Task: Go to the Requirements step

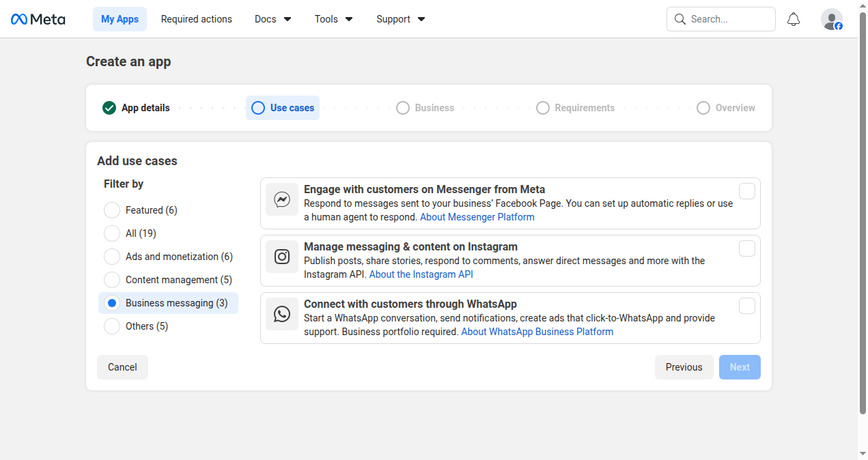Action: pos(575,108)
